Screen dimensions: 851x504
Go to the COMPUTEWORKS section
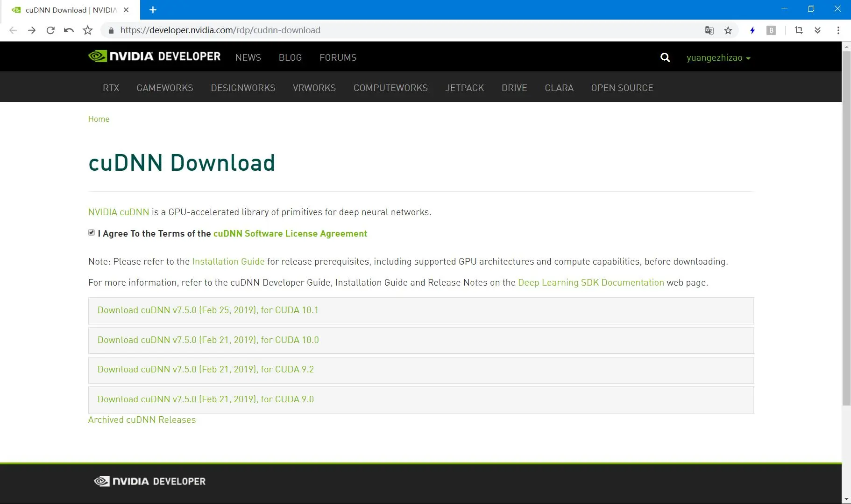tap(390, 88)
